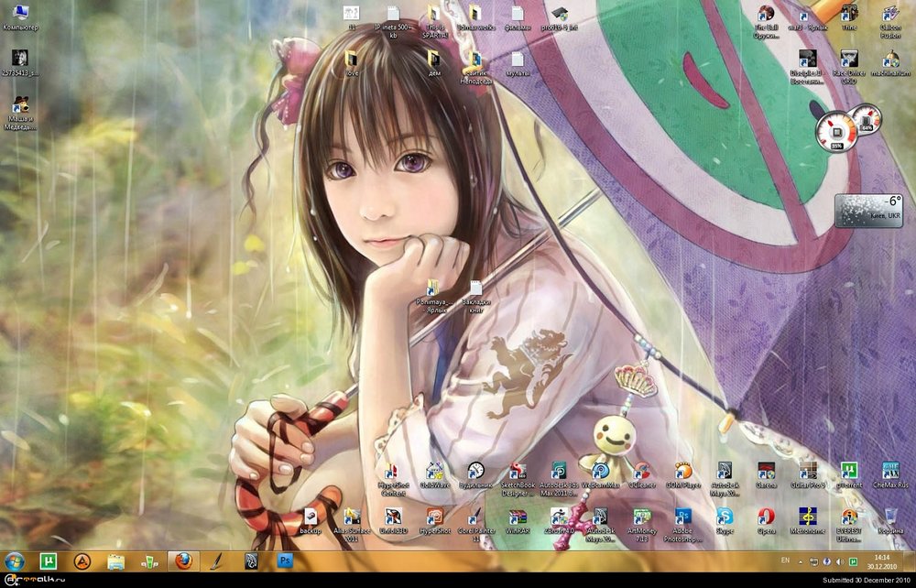The height and width of the screenshot is (588, 916).
Task: Select the CCleaner desktop icon
Action: point(642,472)
